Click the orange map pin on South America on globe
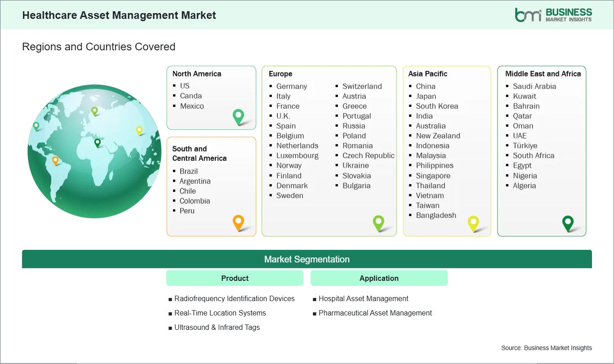The image size is (614, 364). point(55,160)
